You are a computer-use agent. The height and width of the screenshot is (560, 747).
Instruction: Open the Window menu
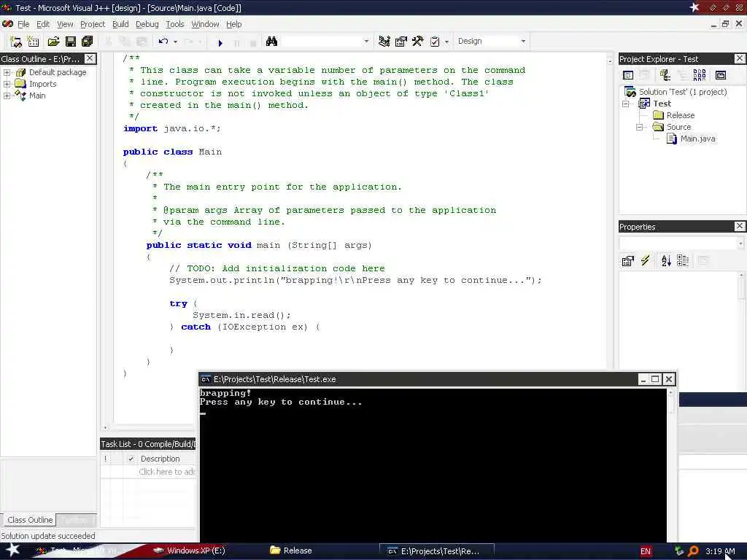coord(205,24)
